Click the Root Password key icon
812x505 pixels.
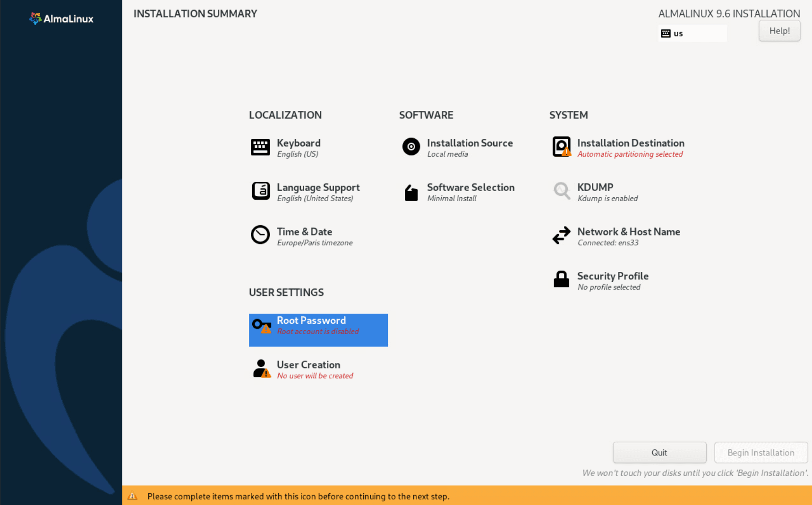pos(262,326)
